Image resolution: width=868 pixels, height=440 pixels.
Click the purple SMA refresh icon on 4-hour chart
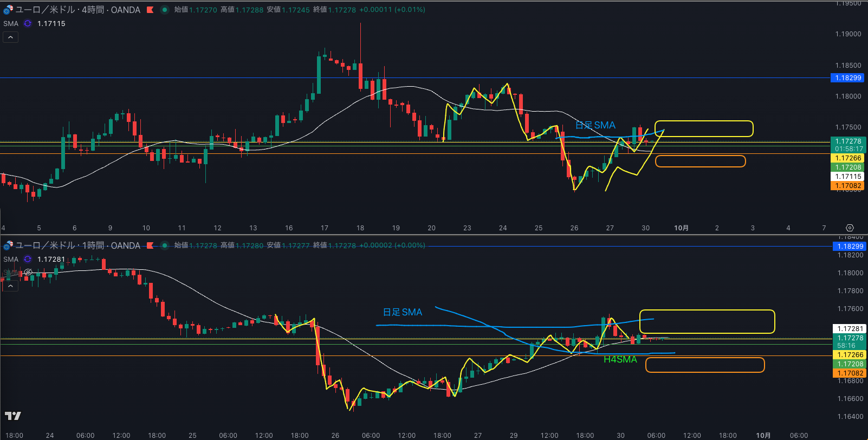[x=28, y=24]
